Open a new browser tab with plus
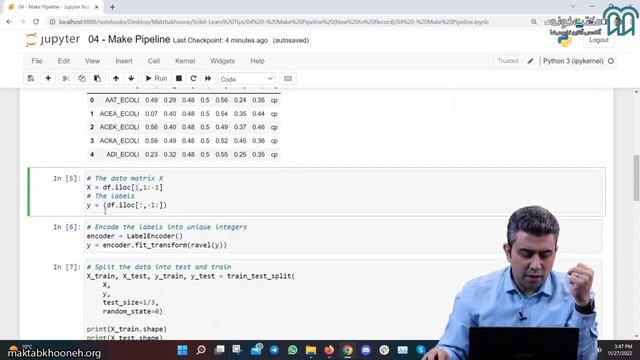 click(x=112, y=7)
